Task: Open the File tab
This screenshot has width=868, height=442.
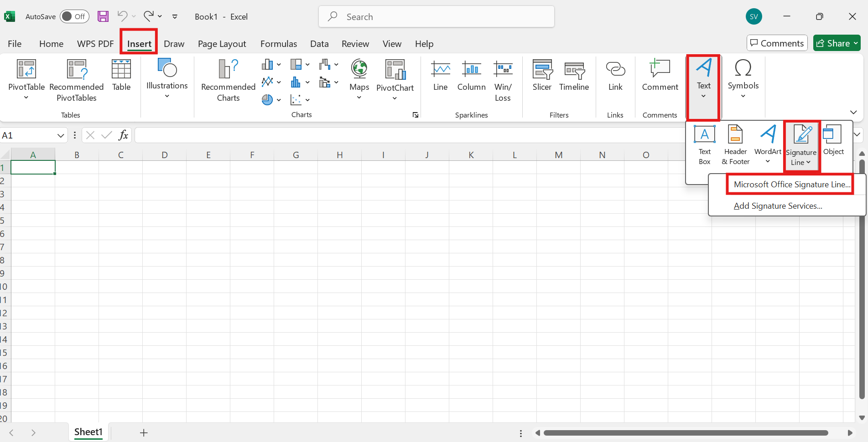Action: pyautogui.click(x=15, y=44)
